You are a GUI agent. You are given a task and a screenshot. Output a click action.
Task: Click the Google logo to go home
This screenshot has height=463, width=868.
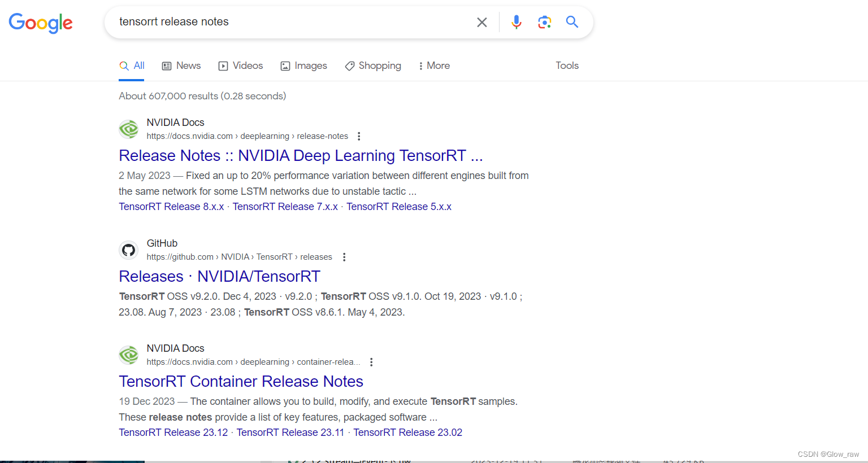coord(40,23)
